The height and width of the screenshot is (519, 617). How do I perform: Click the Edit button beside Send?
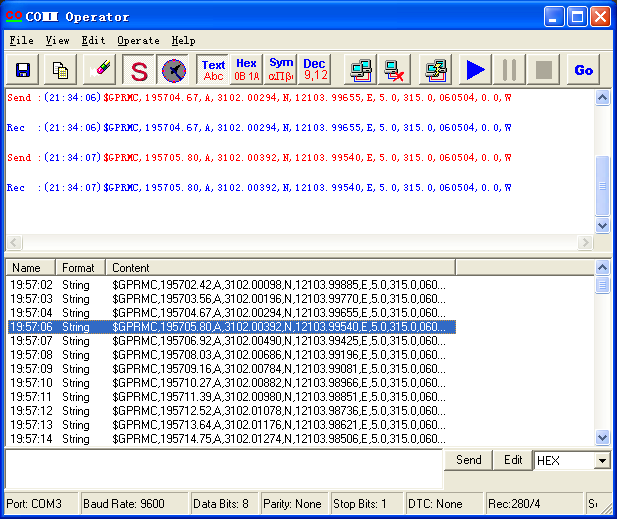click(x=513, y=460)
